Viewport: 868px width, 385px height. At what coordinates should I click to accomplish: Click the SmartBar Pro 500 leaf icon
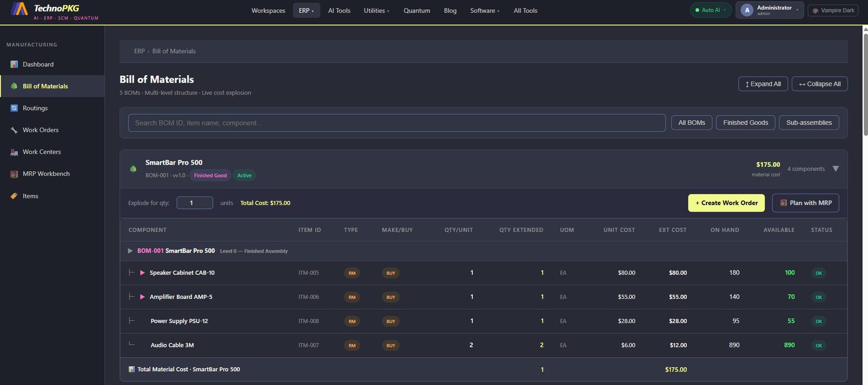pos(134,169)
